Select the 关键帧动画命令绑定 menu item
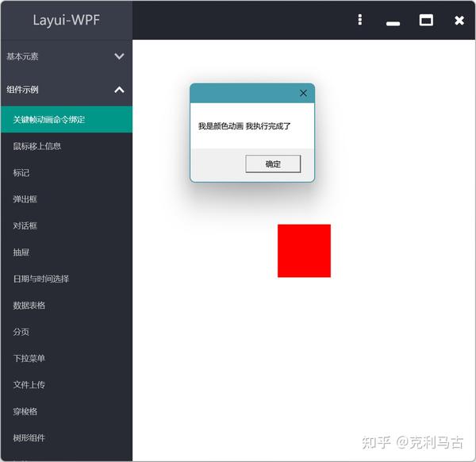Screen dimensions: 476x462 (x=67, y=119)
